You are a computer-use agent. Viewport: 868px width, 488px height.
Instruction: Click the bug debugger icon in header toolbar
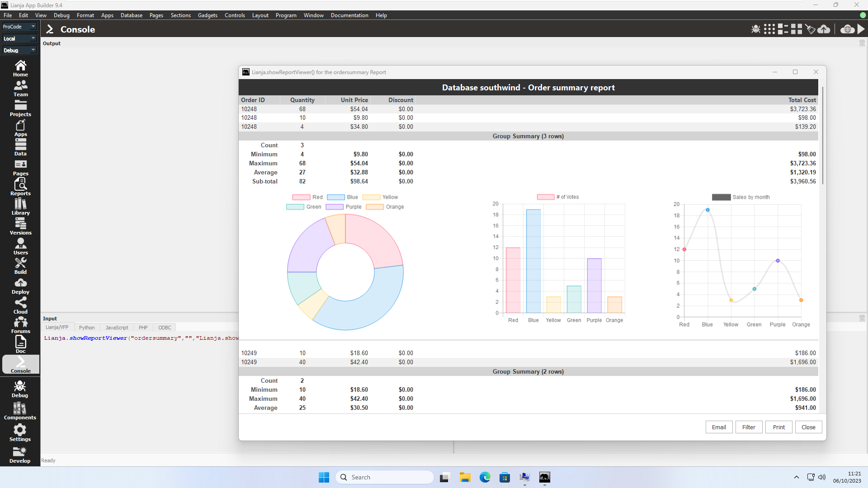[x=755, y=29]
